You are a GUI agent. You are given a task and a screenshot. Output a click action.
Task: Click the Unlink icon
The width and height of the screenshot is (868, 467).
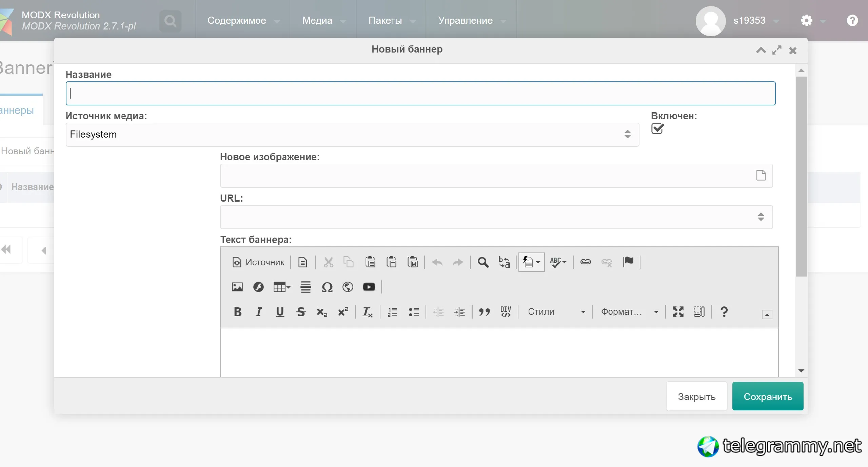pyautogui.click(x=607, y=262)
